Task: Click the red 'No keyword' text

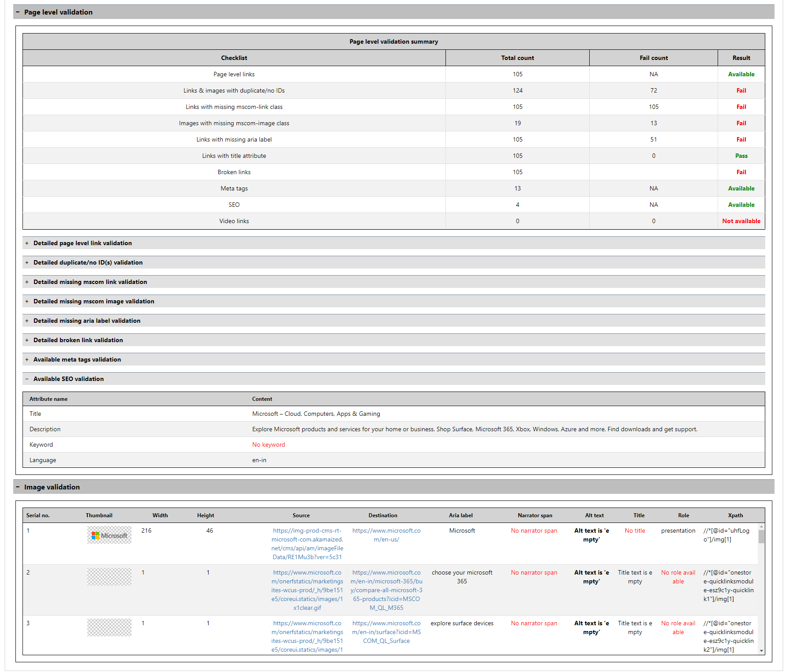Action: point(269,444)
